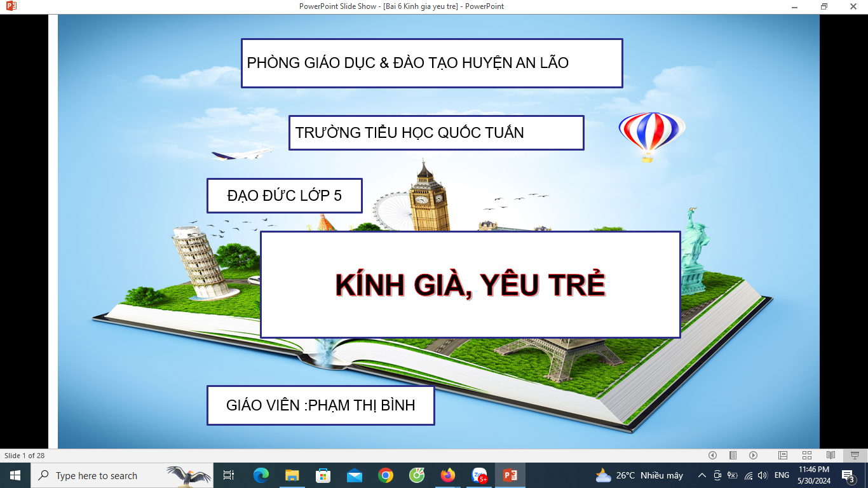Open the see all slides menu icon
Screen dimensions: 868x488
(x=733, y=455)
